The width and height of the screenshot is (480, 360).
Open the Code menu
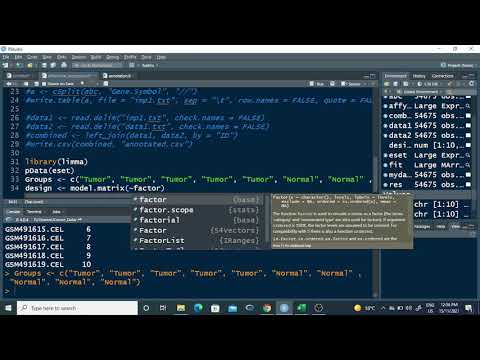pyautogui.click(x=32, y=57)
